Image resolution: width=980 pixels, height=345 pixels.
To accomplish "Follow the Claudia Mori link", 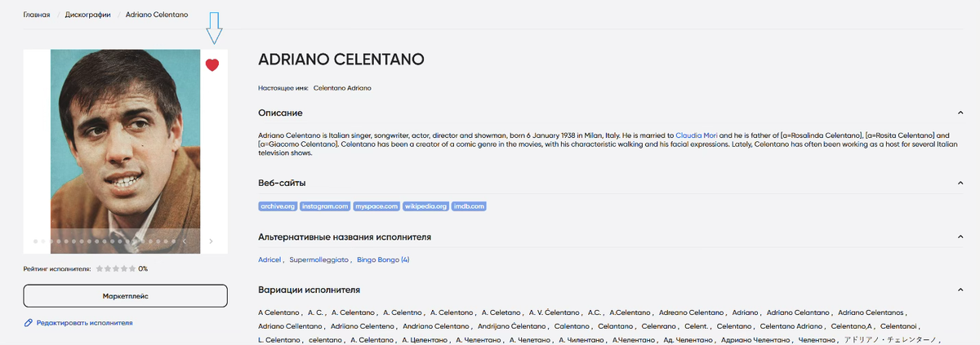I will coord(697,135).
